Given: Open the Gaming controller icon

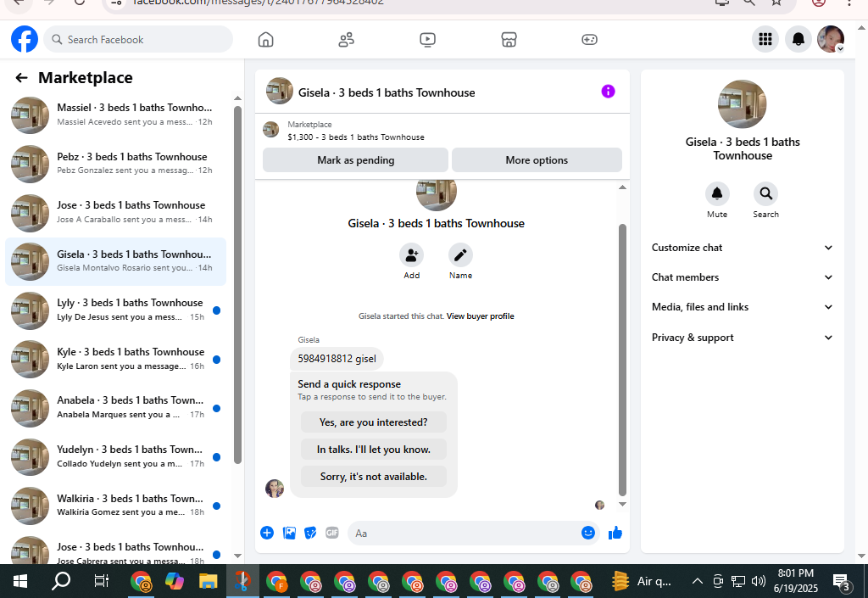Looking at the screenshot, I should click(590, 39).
